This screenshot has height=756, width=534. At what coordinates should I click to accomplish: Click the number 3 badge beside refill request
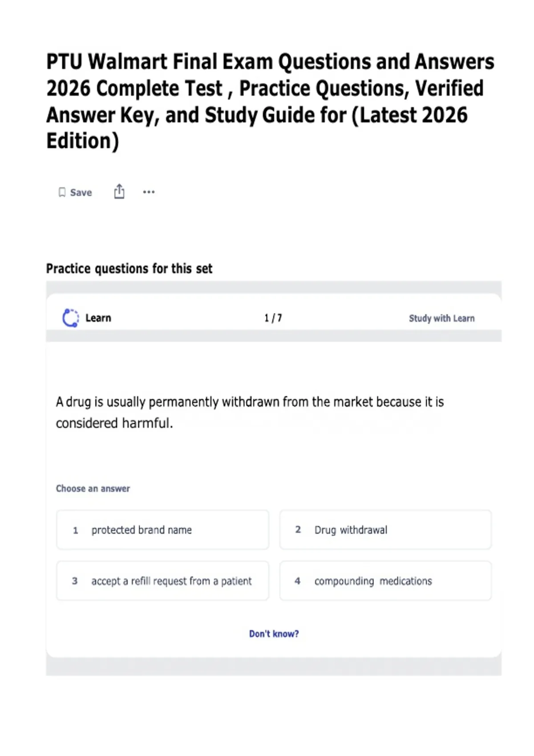tap(75, 581)
